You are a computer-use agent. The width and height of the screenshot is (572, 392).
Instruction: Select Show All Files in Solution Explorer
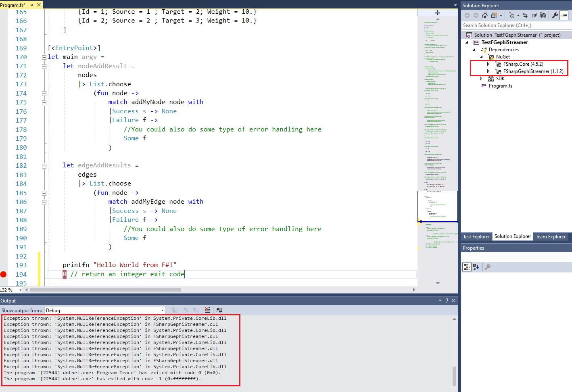(x=543, y=15)
